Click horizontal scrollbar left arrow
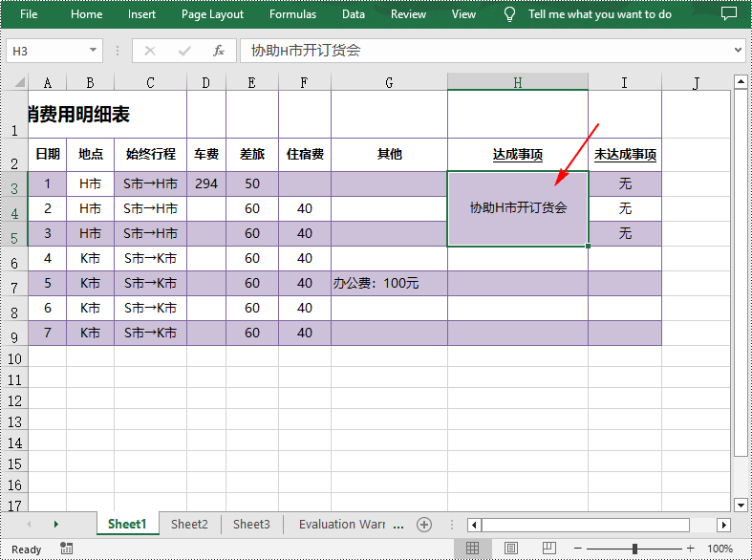 [x=474, y=525]
